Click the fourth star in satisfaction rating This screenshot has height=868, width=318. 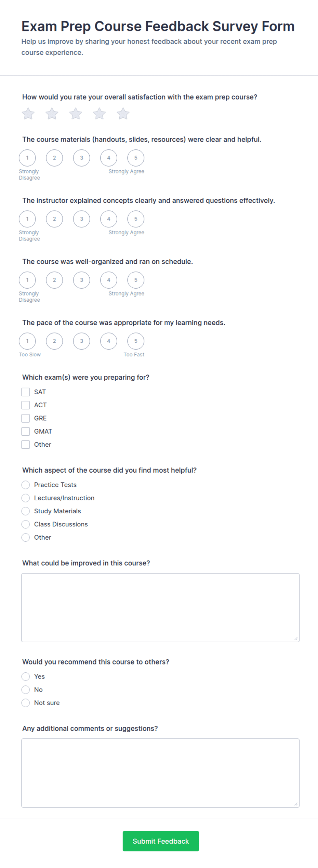[100, 114]
